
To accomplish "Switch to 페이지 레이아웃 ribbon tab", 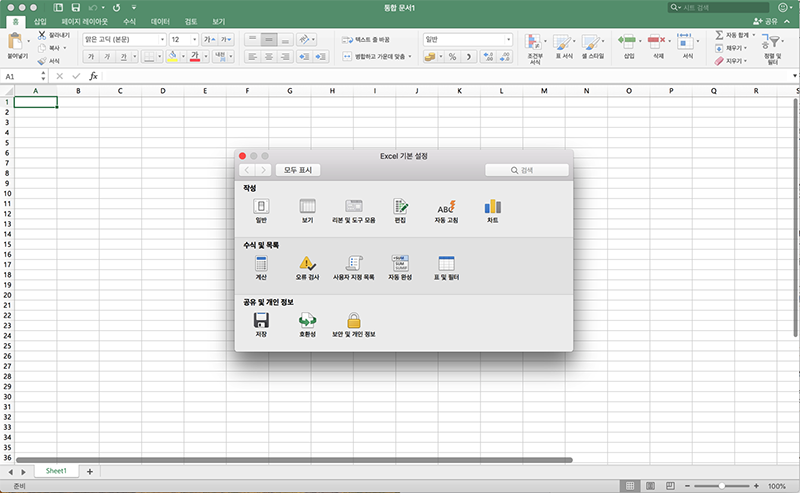I will click(85, 21).
